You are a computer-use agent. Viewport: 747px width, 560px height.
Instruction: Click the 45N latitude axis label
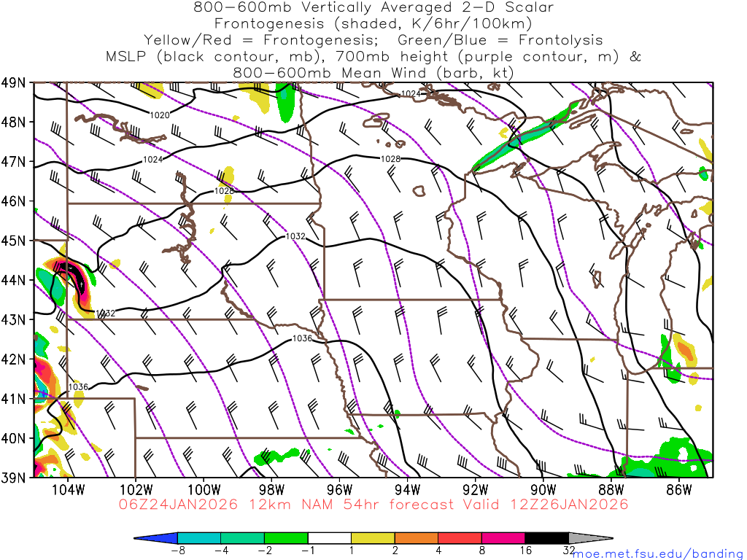(x=15, y=240)
